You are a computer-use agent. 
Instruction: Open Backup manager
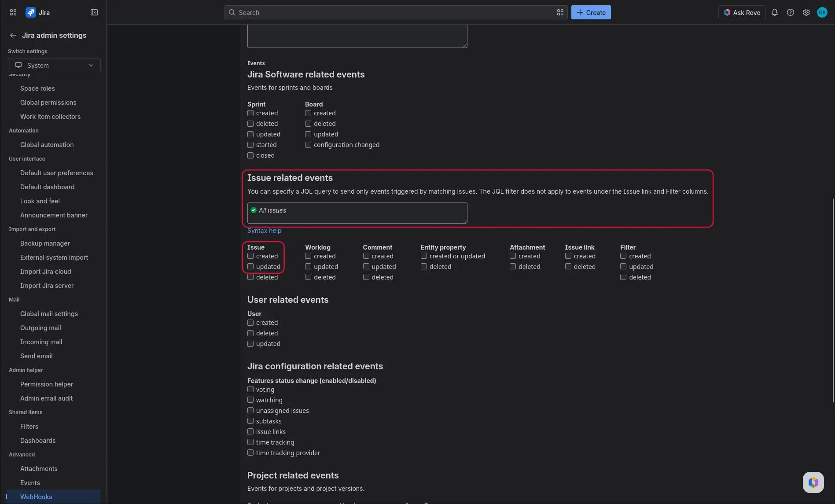click(x=45, y=243)
